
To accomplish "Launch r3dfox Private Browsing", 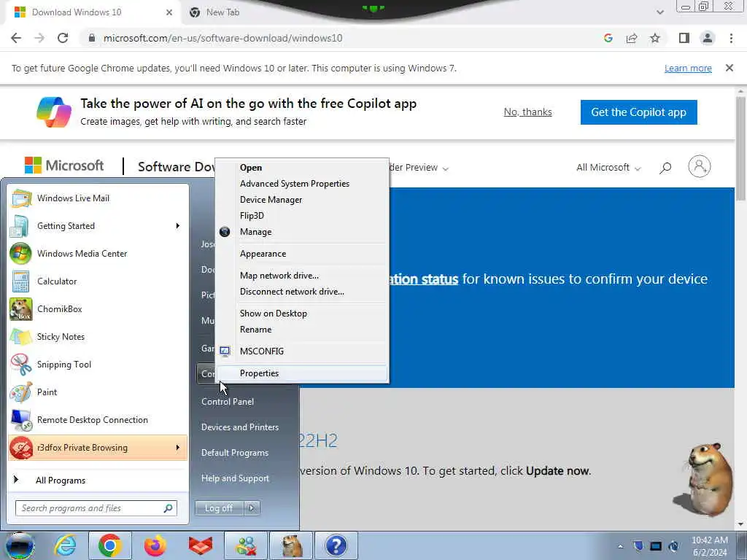I will pos(98,448).
